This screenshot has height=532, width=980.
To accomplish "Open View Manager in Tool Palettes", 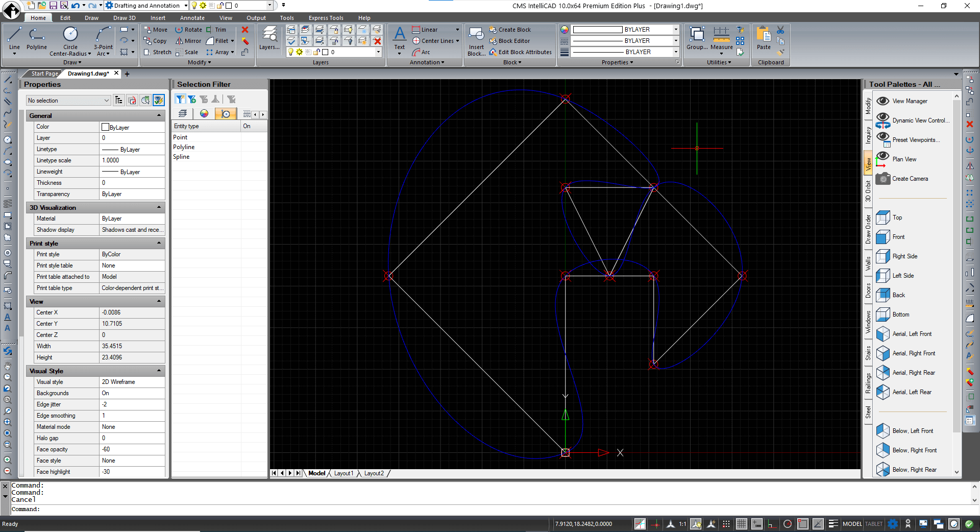I will (x=902, y=101).
